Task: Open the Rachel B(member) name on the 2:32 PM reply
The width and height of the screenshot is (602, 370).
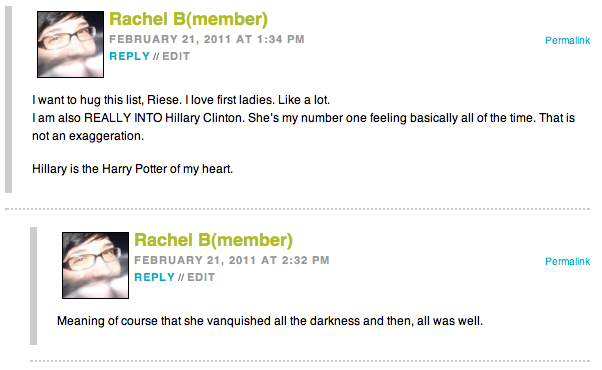Action: click(213, 240)
